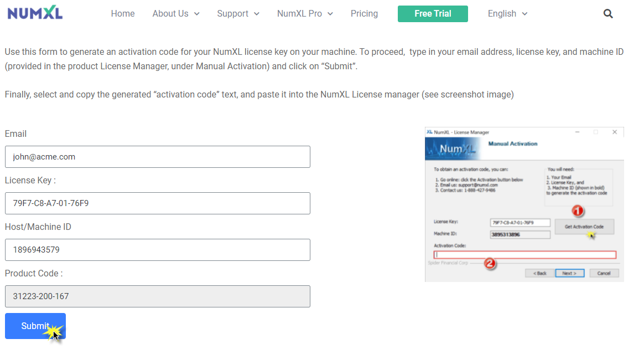Viewport: 644px width, 349px height.
Task: Click the paragraph starting 'Finally, select and copy'
Action: 259,95
